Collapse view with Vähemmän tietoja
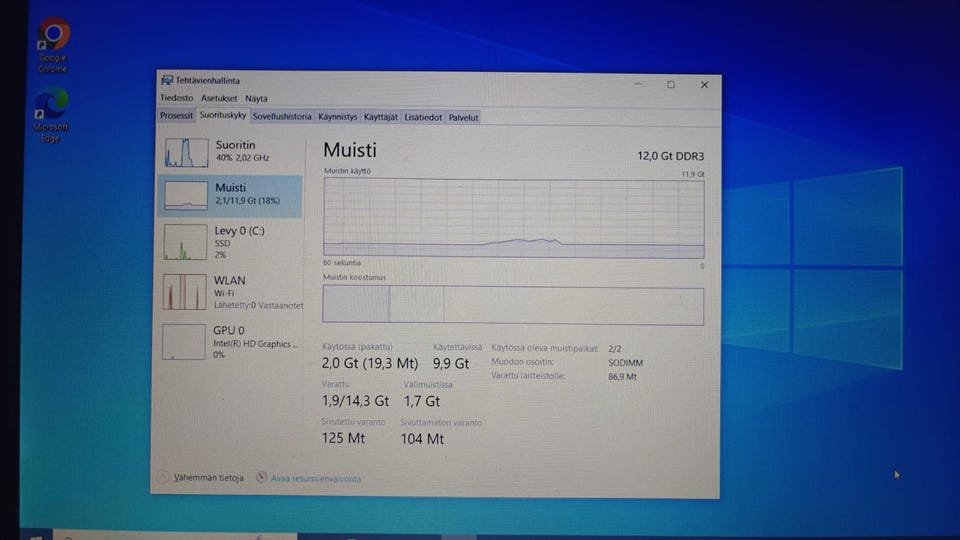The image size is (960, 540). pyautogui.click(x=208, y=478)
